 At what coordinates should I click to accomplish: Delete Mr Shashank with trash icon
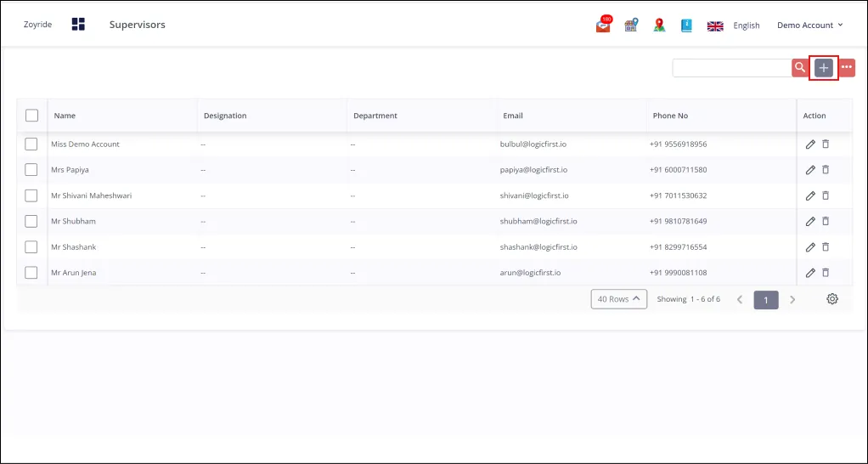(x=826, y=247)
